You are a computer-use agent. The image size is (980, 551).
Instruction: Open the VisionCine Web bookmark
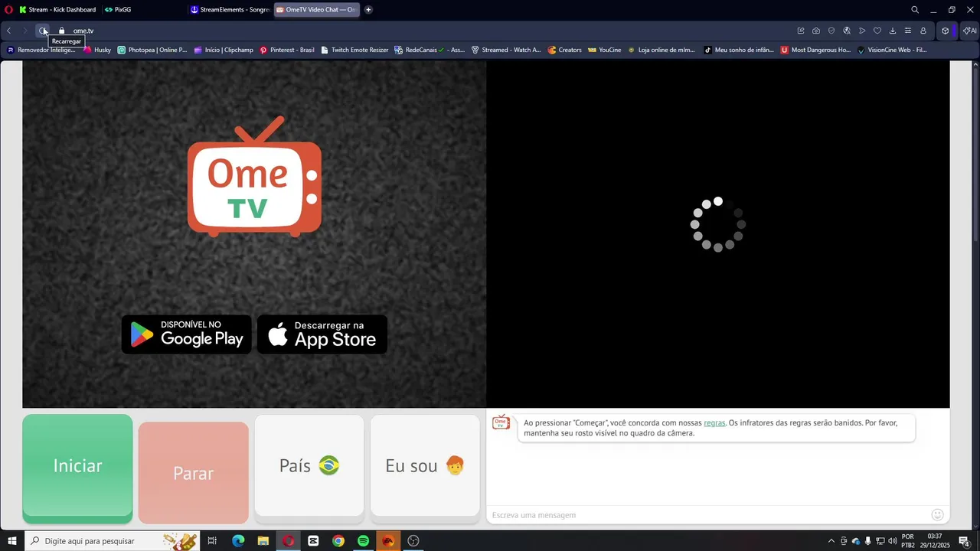[x=892, y=50]
